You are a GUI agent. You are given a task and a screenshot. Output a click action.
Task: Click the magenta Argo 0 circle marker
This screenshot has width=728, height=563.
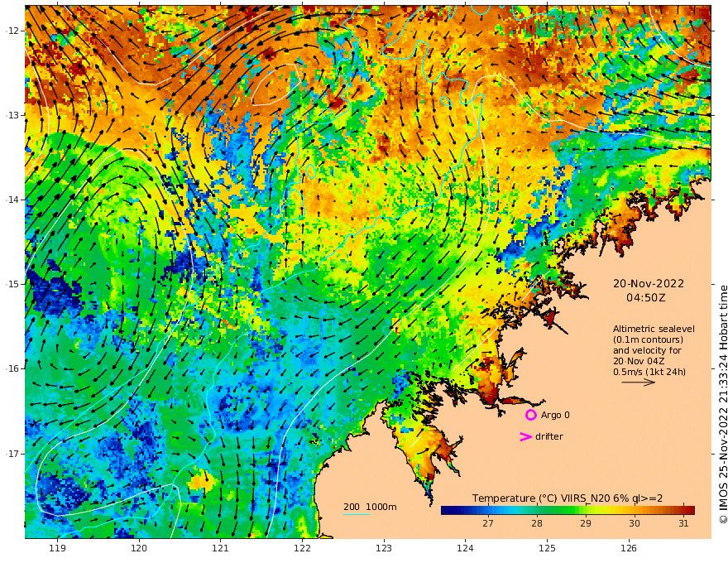(x=530, y=415)
